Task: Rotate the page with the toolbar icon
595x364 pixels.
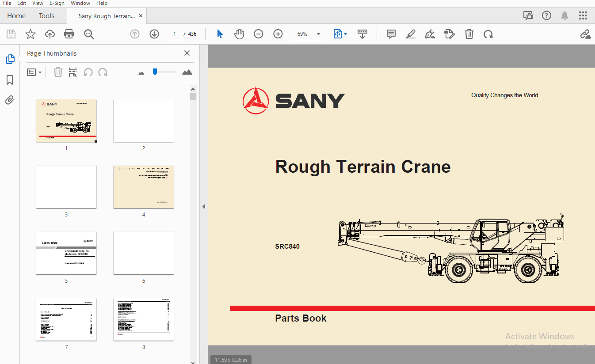Action: (488, 34)
